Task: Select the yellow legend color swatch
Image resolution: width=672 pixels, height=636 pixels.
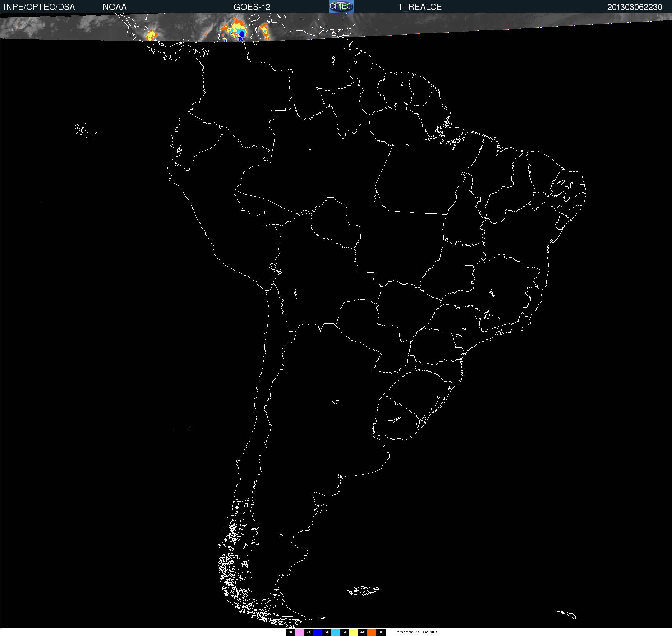Action: pyautogui.click(x=354, y=632)
